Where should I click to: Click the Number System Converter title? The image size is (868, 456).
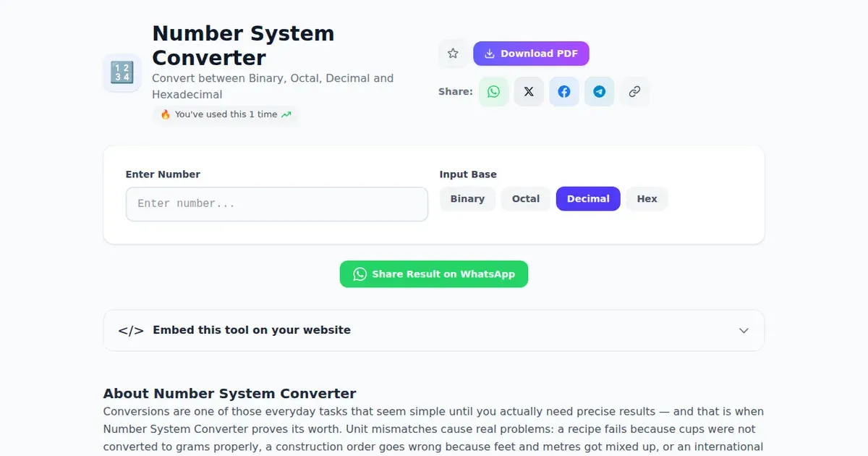pyautogui.click(x=243, y=46)
